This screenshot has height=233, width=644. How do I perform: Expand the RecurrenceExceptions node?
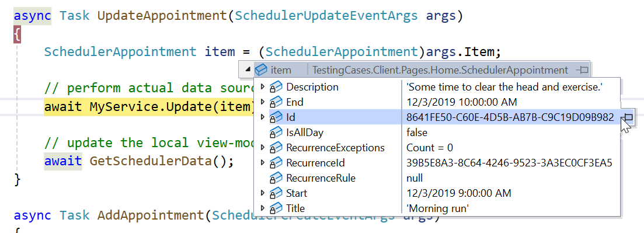[x=263, y=148]
